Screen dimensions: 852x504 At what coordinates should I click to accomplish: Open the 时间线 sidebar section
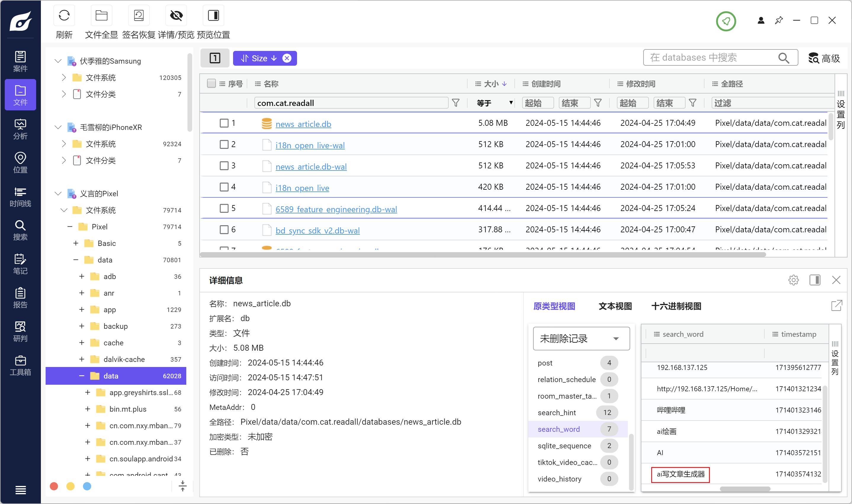(x=20, y=197)
